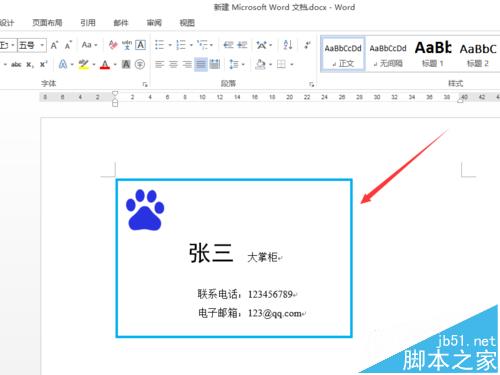
Task: Expand the highlight color dropdown arrow
Action: (x=94, y=64)
